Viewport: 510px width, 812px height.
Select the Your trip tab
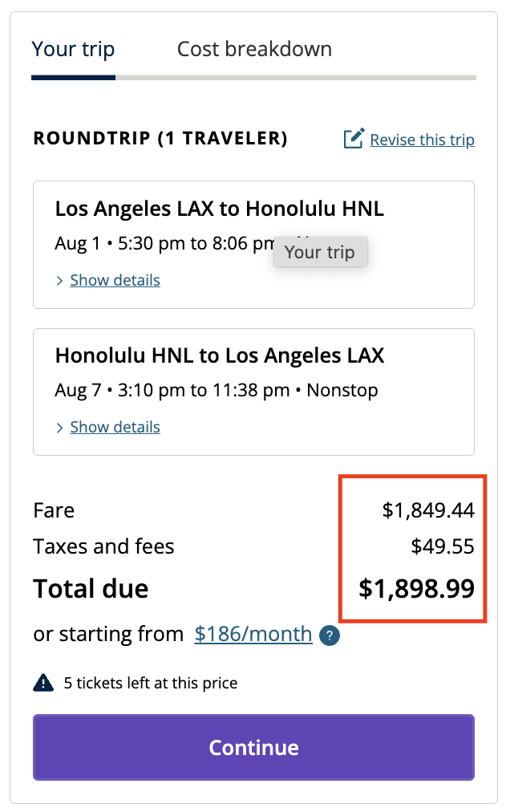[73, 49]
